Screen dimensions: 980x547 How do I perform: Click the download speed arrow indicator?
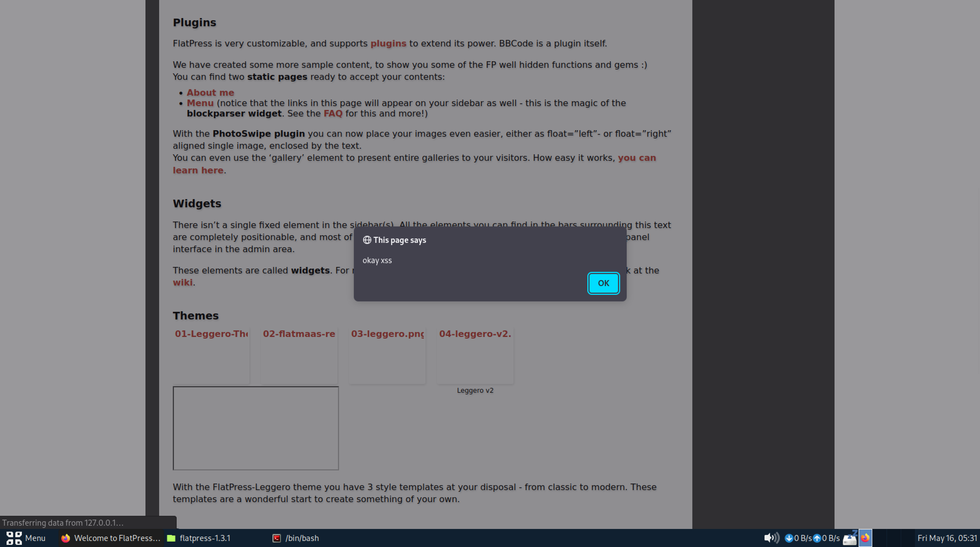(x=789, y=538)
